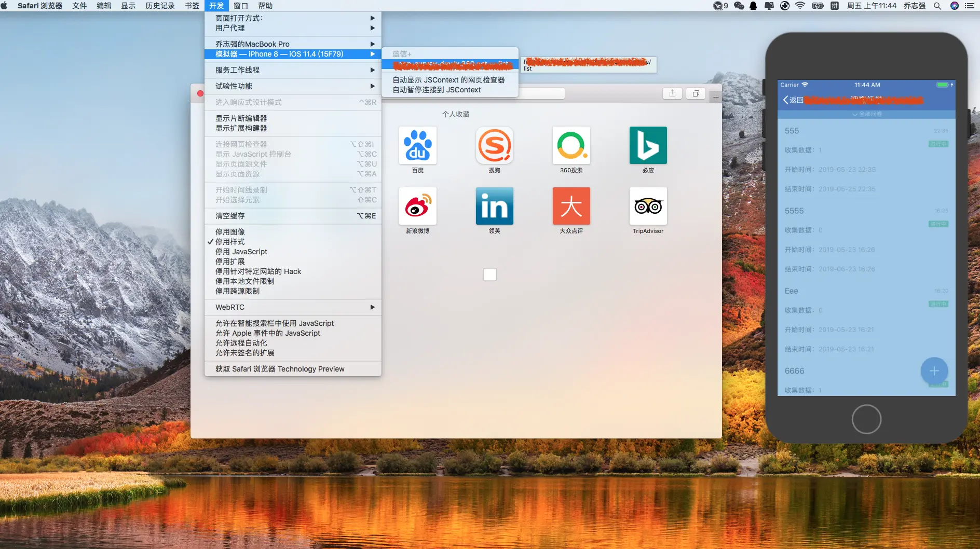Open the Apple menu
This screenshot has width=980, height=549.
tap(5, 6)
